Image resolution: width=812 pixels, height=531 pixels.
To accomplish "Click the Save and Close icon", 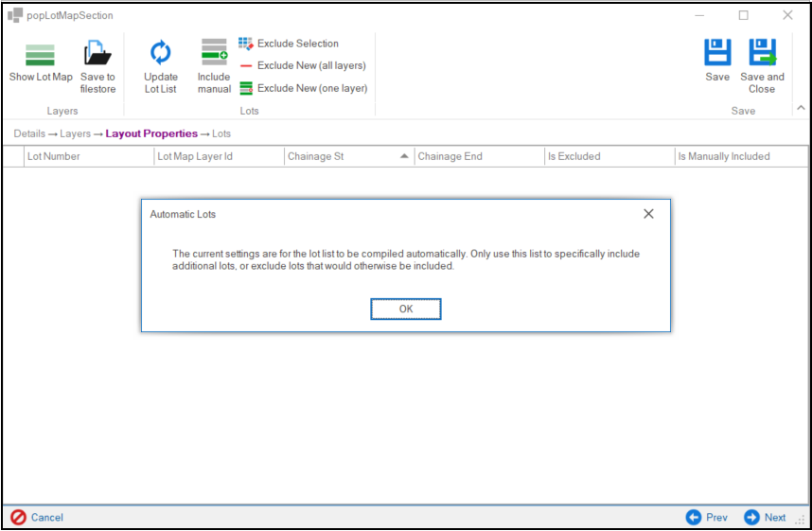I will 762,53.
